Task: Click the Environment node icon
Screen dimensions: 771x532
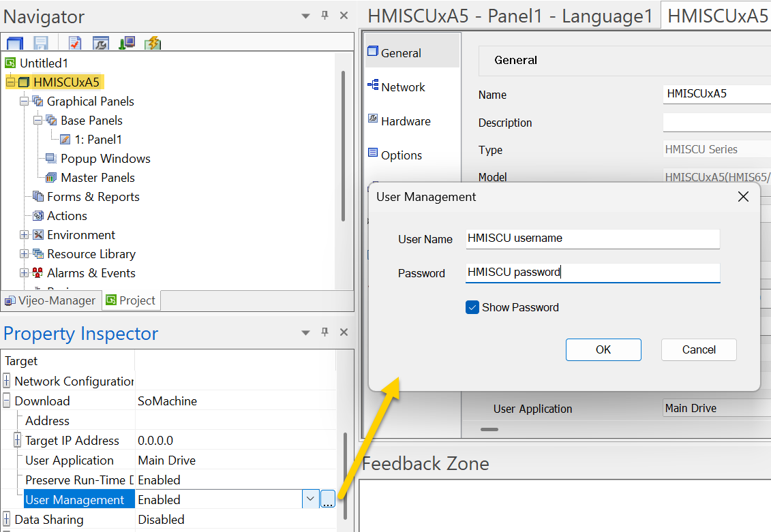Action: pyautogui.click(x=38, y=235)
